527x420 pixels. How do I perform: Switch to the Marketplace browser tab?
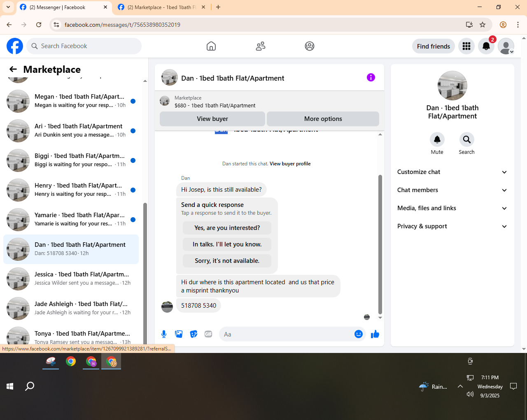pos(161,7)
